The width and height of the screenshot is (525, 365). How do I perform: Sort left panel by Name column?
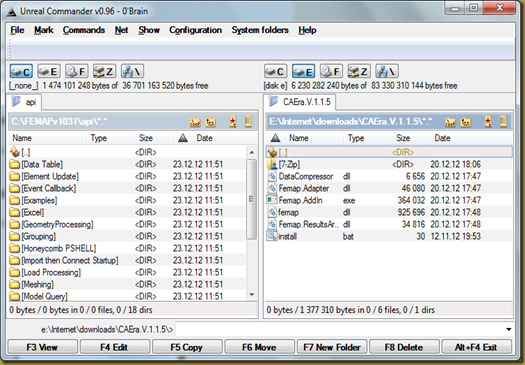point(47,138)
